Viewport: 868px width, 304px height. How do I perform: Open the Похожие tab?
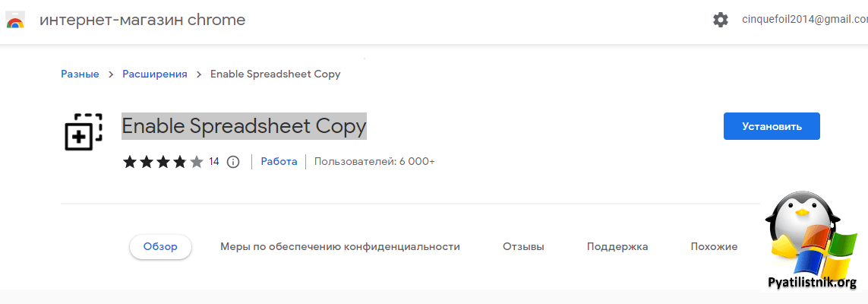click(714, 246)
